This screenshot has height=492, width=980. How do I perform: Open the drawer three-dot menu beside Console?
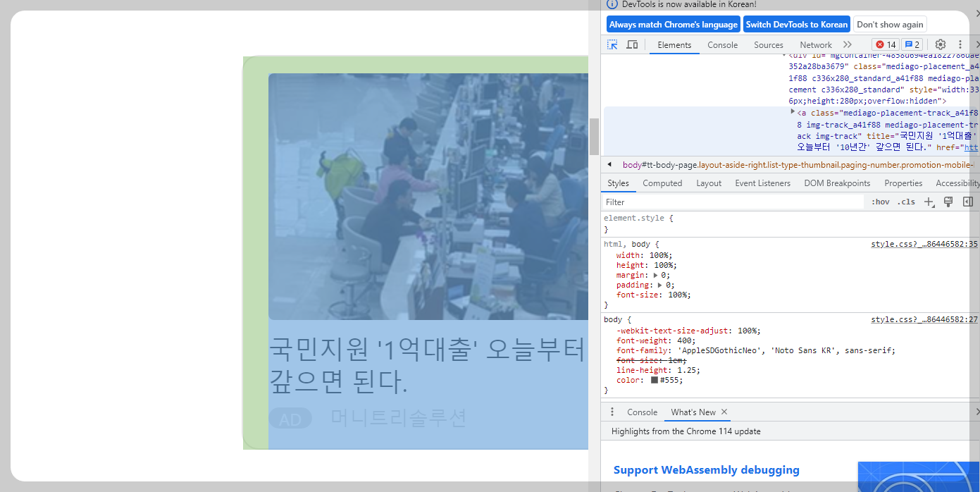[x=612, y=412]
